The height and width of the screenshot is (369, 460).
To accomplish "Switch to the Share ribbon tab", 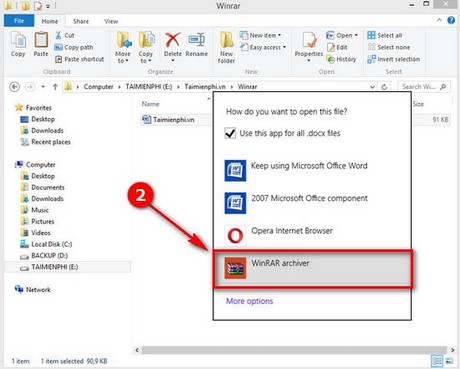I will tap(81, 21).
